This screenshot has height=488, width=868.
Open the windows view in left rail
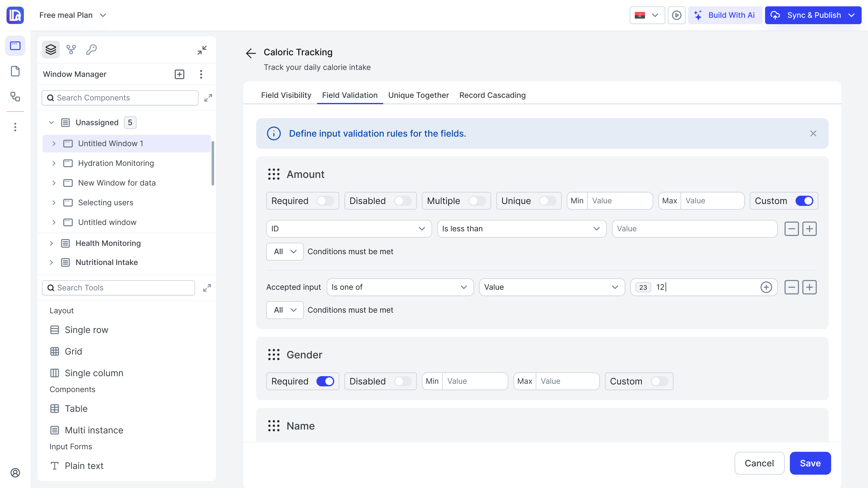pyautogui.click(x=15, y=45)
